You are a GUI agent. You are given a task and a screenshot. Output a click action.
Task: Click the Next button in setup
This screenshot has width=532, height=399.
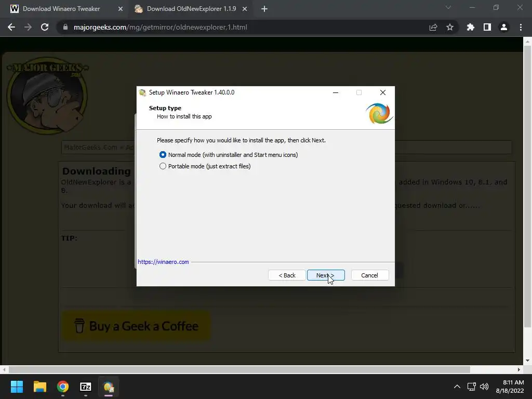(326, 275)
